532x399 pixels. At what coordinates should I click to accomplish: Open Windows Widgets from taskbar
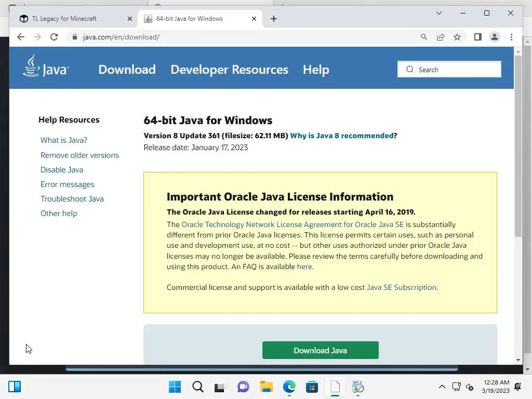[15, 387]
